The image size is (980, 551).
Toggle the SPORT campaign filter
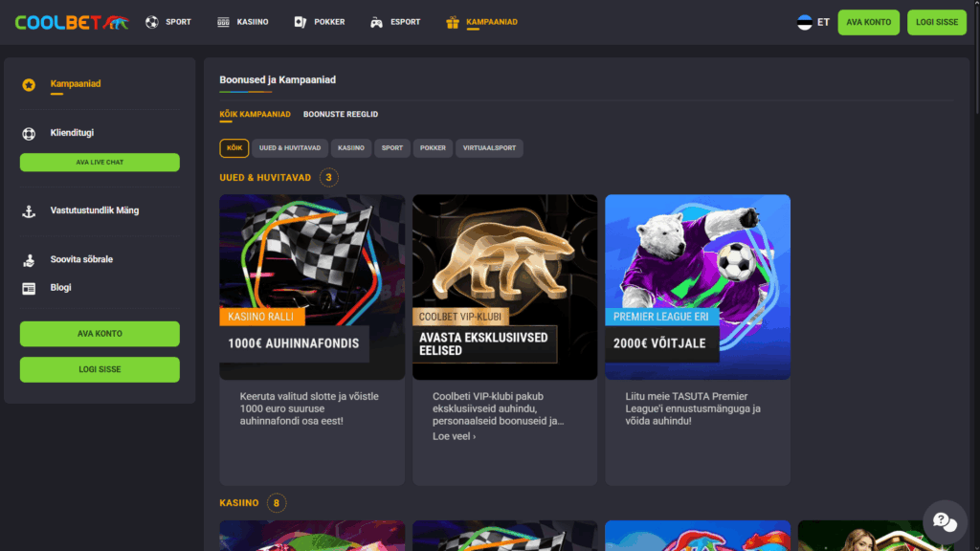pyautogui.click(x=391, y=148)
